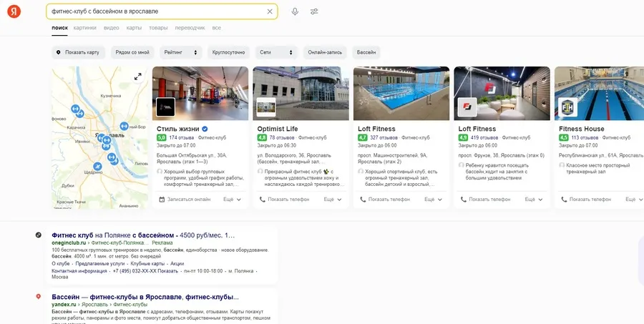644x324 pixels.
Task: Open search settings sliders icon
Action: [x=315, y=11]
